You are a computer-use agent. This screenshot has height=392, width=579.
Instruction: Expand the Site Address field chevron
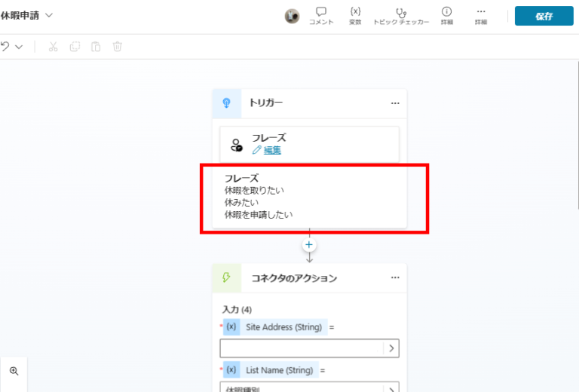tap(391, 348)
